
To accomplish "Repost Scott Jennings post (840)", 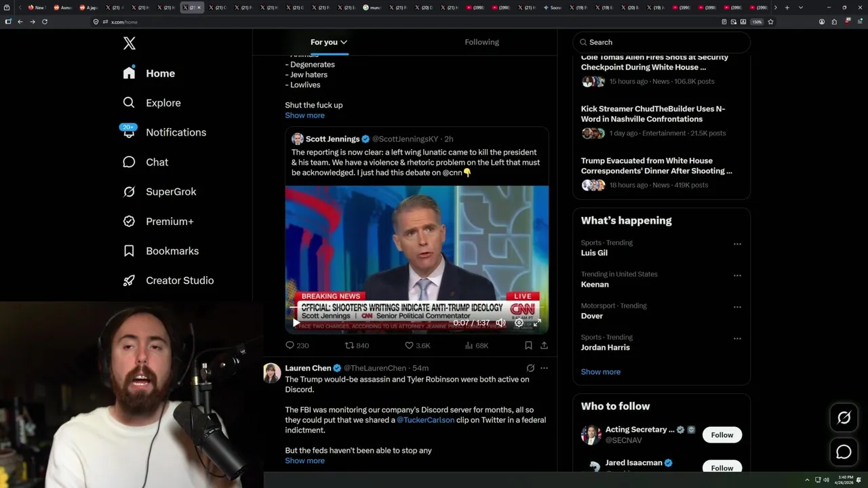I will 357,346.
